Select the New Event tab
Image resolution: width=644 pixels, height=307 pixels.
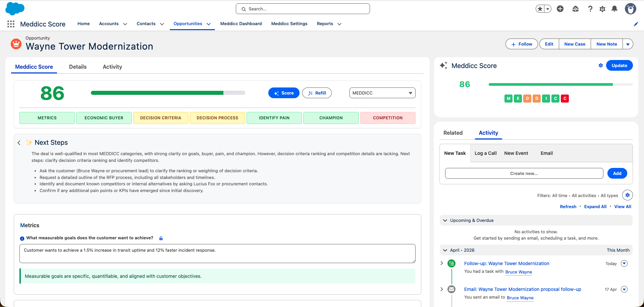click(x=516, y=153)
